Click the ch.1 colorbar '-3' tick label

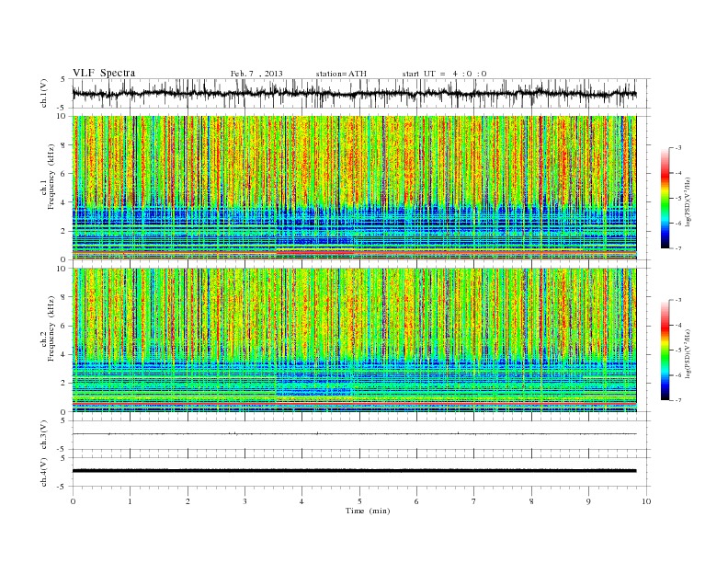click(677, 148)
